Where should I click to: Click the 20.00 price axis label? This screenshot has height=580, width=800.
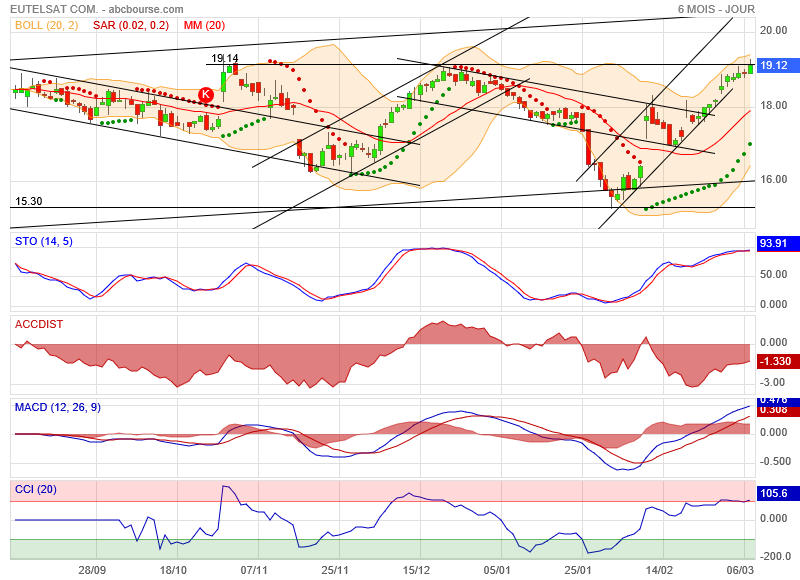click(773, 30)
